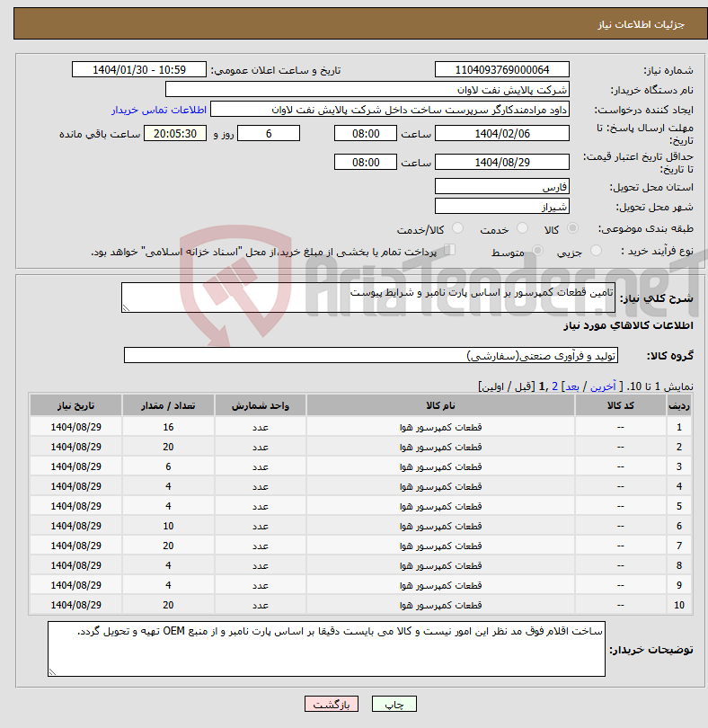Select the خدمت radio button

coord(522,228)
